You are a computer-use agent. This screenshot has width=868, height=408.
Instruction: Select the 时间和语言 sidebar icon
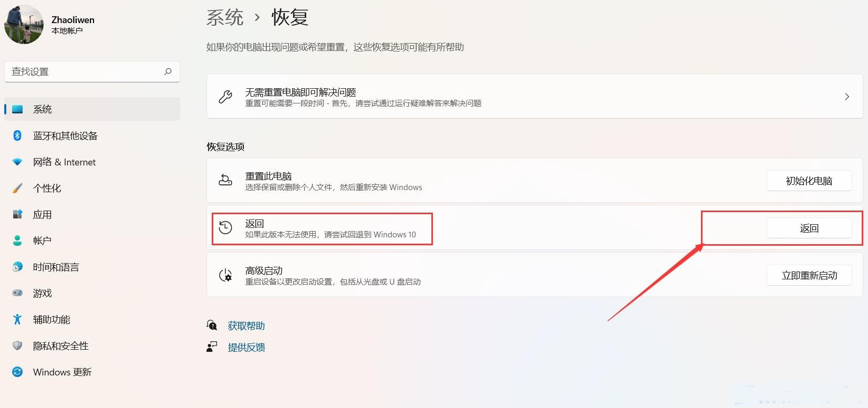tap(17, 267)
